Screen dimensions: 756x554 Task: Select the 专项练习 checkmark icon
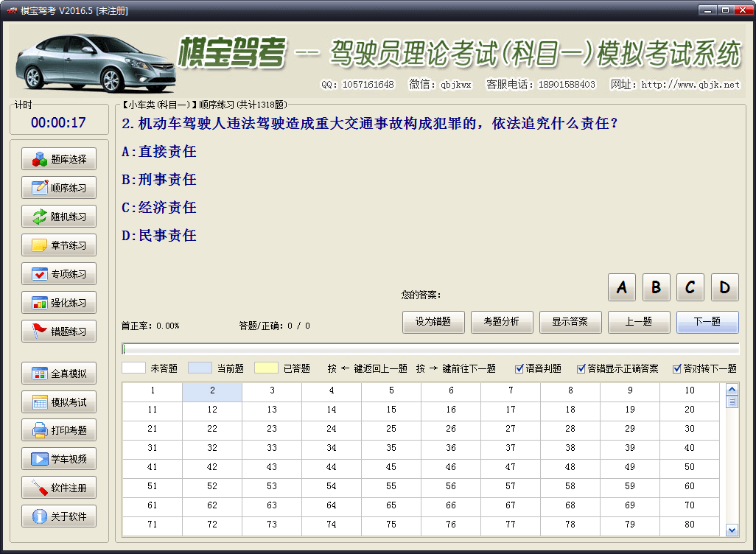click(x=40, y=274)
